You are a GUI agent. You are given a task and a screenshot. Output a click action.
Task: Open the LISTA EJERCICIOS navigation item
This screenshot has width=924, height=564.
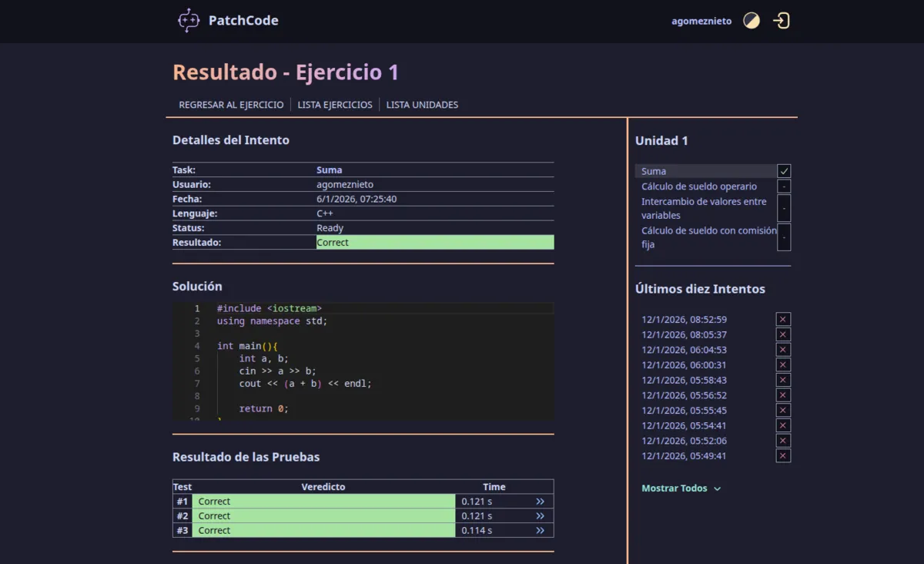[335, 104]
